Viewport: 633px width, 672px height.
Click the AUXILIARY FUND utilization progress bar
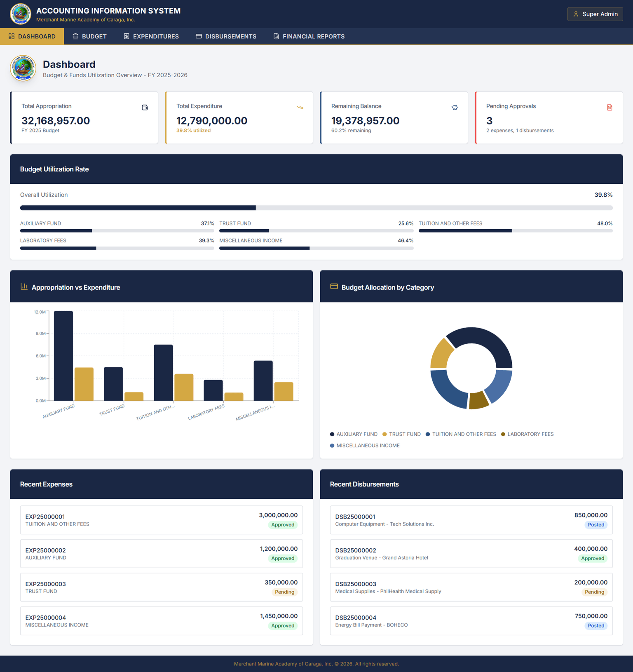click(117, 231)
